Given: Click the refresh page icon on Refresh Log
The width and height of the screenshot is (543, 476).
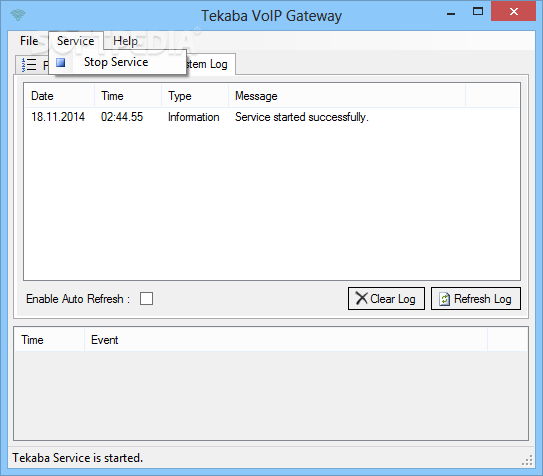Looking at the screenshot, I should 444,299.
